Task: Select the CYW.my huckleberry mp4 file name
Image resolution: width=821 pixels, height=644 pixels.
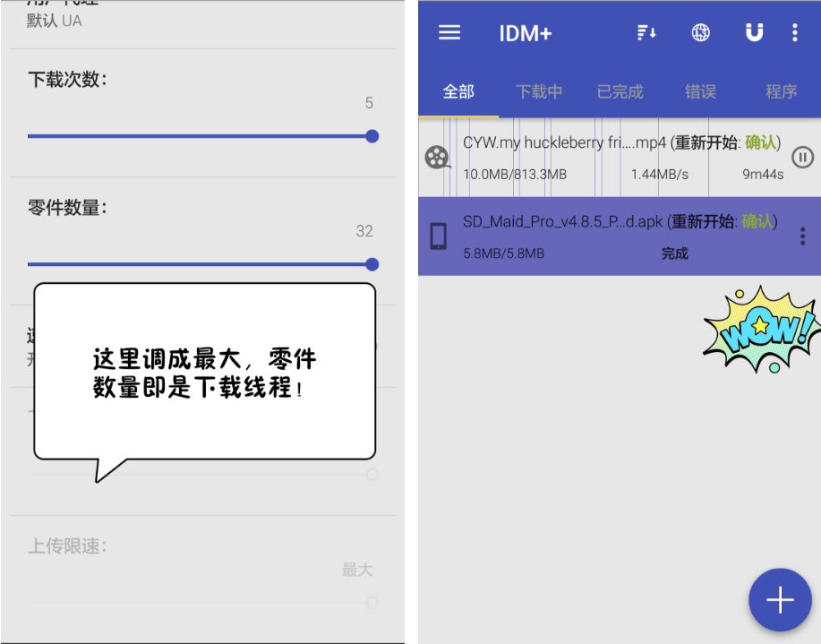Action: point(564,142)
